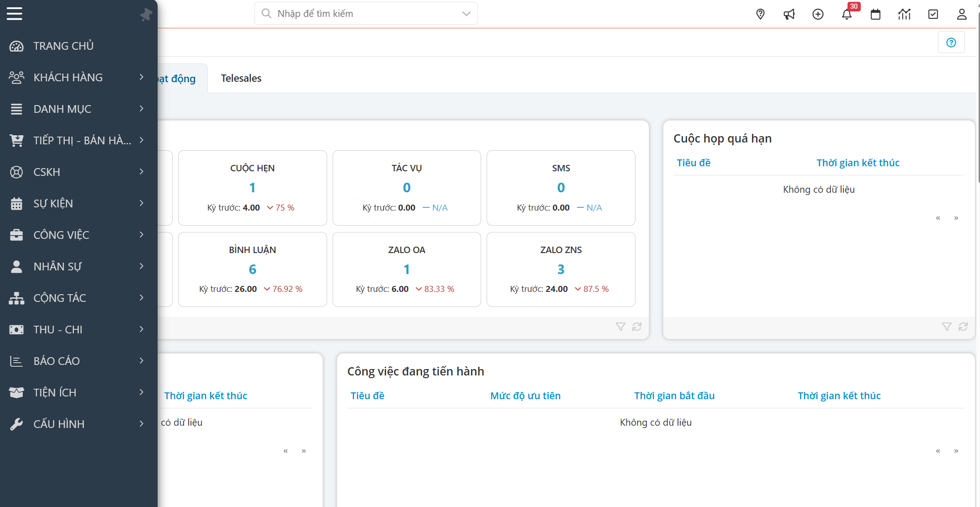Open the search box dropdown arrow
Viewport: 980px width, 507px height.
pyautogui.click(x=466, y=14)
